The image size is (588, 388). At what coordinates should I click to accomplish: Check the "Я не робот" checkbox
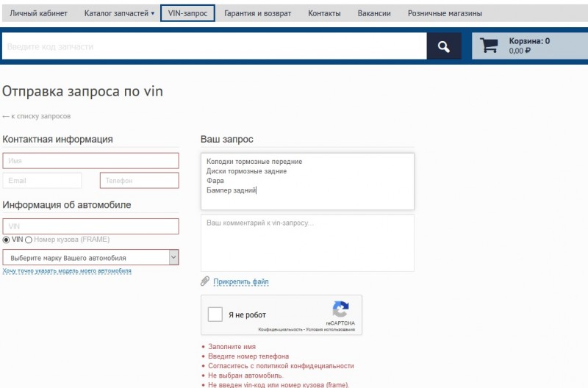[x=215, y=315]
